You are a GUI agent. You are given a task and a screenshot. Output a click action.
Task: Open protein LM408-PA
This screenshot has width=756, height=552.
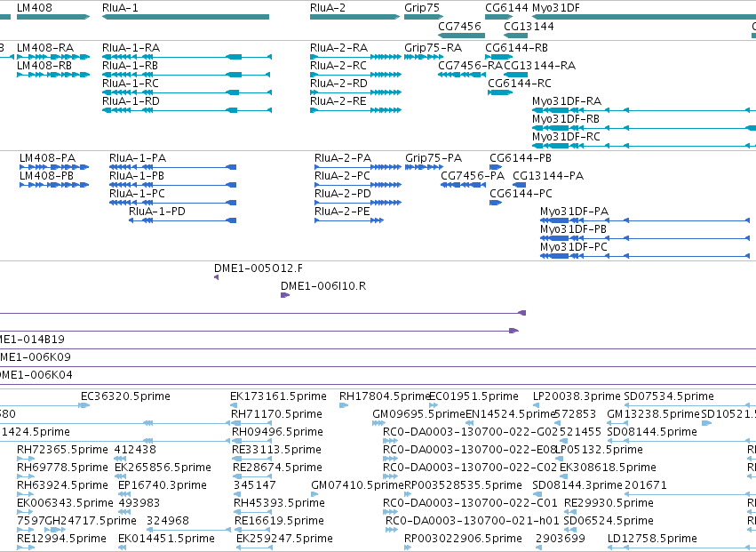coord(54,167)
